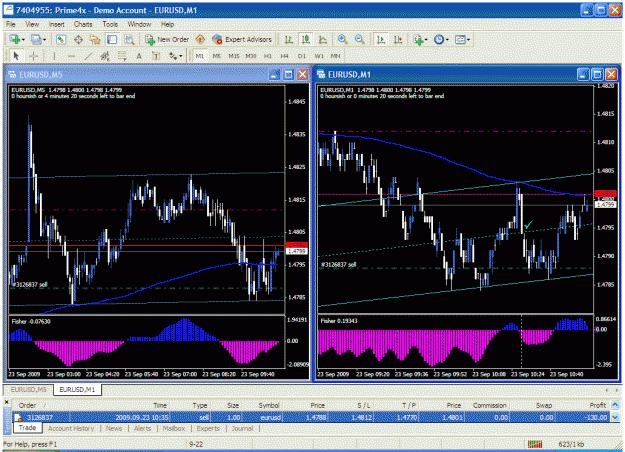
Task: Show the Data Window crosshair-target icon
Action: [78, 39]
